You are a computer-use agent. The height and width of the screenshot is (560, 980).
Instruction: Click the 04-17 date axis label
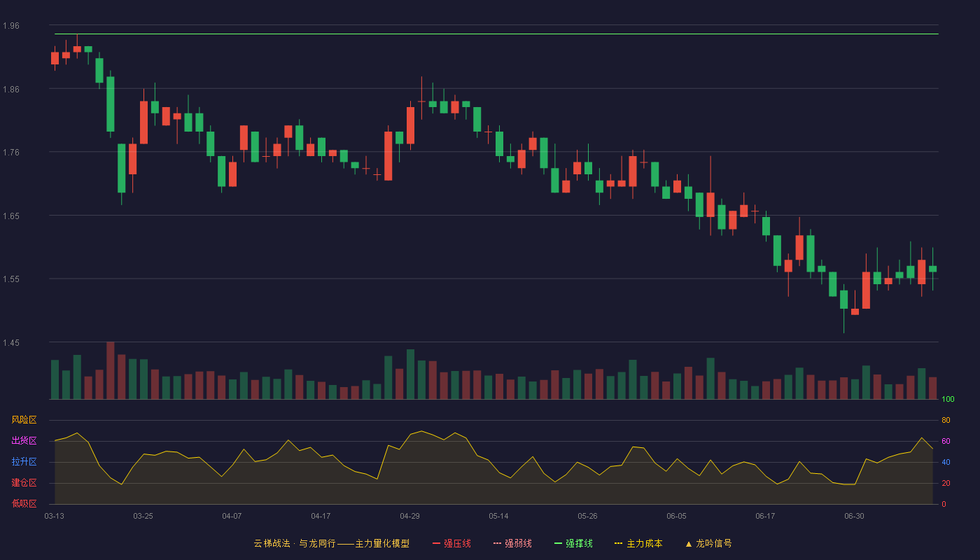(x=321, y=516)
